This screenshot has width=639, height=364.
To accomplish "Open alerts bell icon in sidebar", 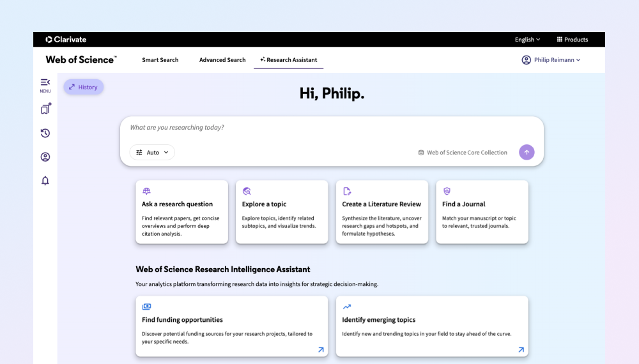I will coord(45,181).
